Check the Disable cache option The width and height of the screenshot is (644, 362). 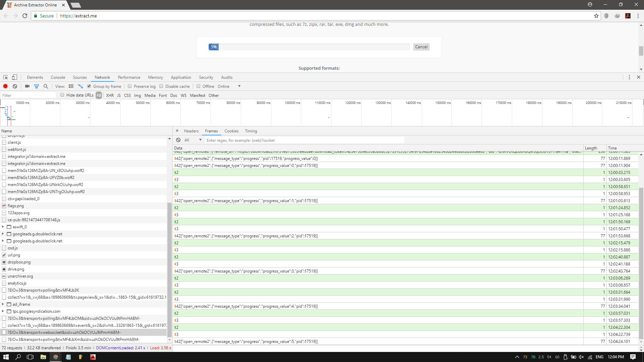(x=161, y=86)
